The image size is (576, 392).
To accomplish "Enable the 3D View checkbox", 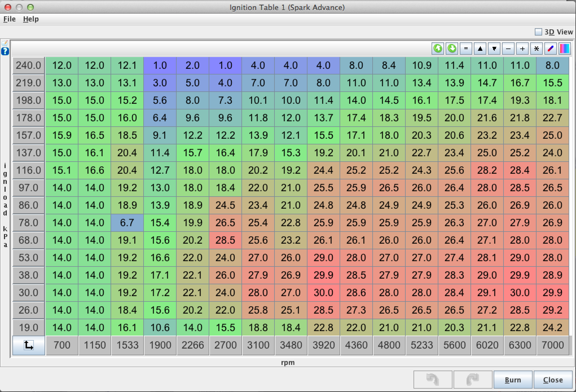I will [538, 32].
